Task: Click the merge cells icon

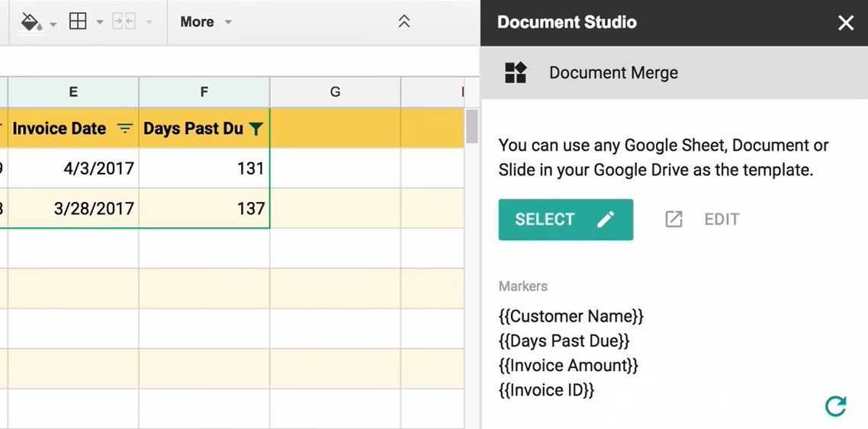Action: pyautogui.click(x=123, y=22)
